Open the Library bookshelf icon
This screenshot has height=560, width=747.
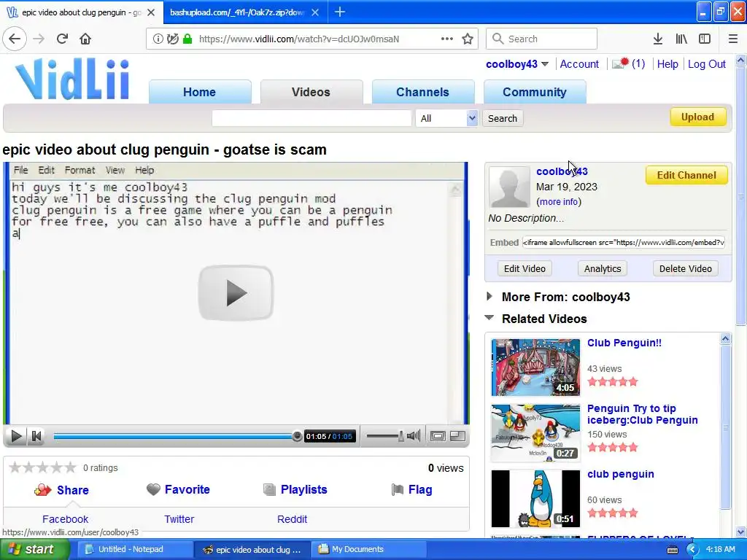coord(681,39)
